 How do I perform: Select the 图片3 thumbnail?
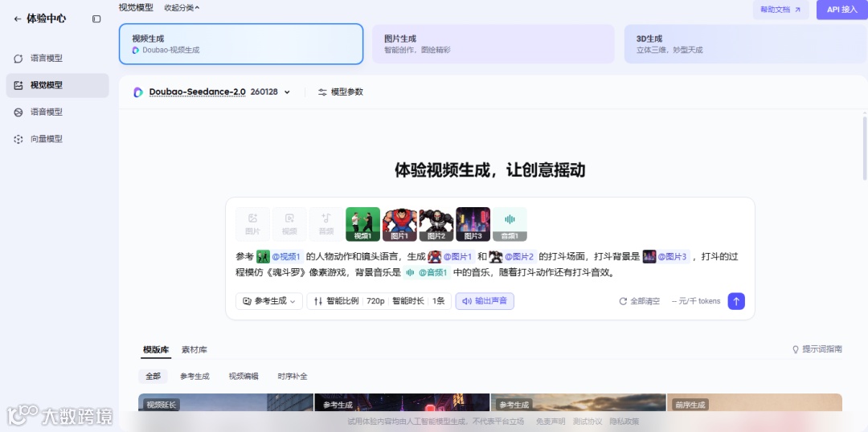pyautogui.click(x=473, y=224)
